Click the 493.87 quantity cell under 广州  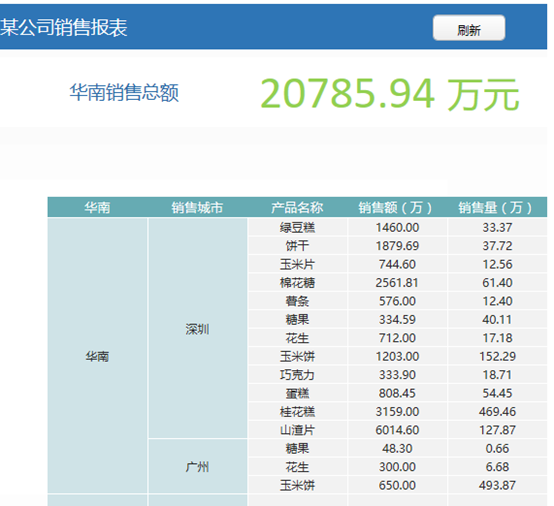coord(497,485)
